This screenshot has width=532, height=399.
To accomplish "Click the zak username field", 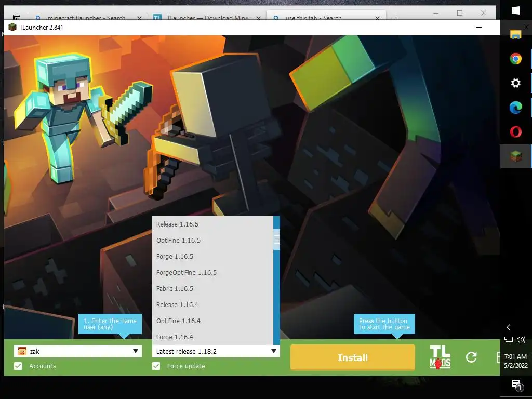I will (x=78, y=351).
